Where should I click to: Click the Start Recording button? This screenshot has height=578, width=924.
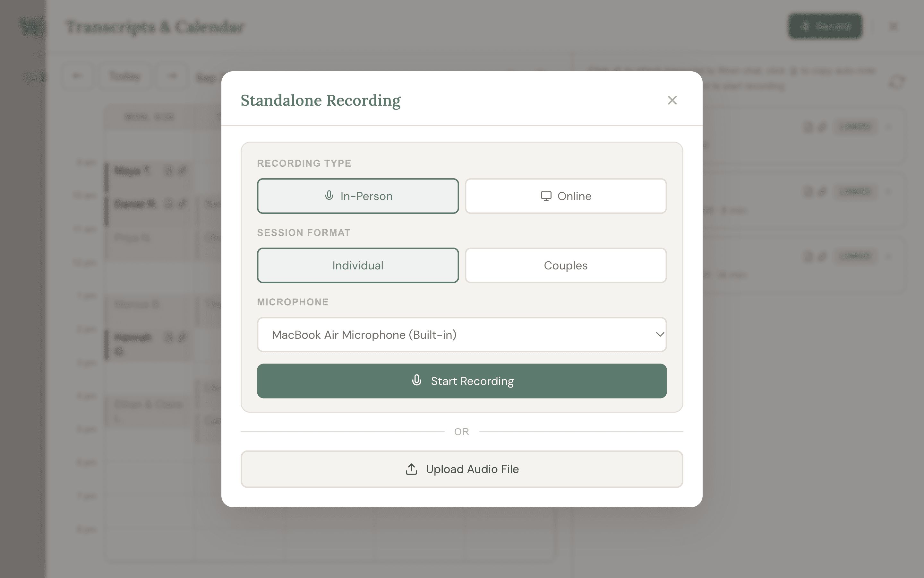pyautogui.click(x=462, y=381)
